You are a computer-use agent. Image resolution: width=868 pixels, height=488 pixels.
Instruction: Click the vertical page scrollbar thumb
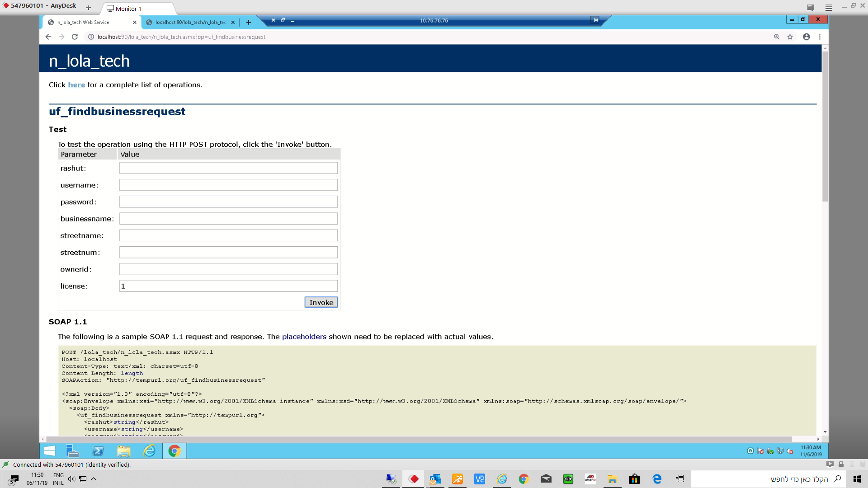pyautogui.click(x=825, y=127)
